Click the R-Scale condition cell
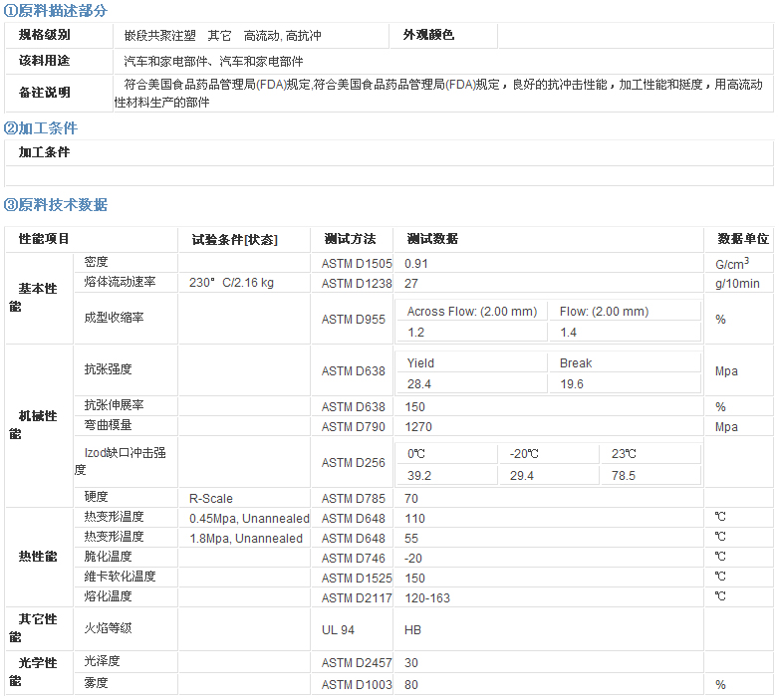 pyautogui.click(x=244, y=498)
